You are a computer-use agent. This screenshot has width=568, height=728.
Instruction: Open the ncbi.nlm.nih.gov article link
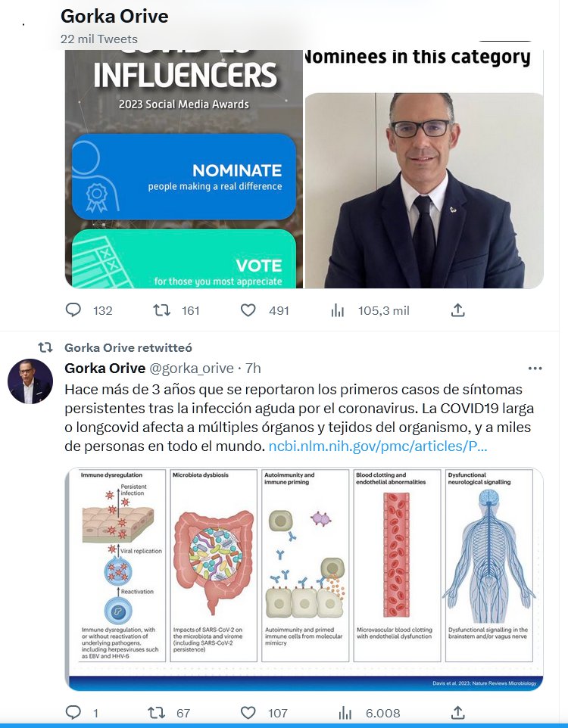pyautogui.click(x=378, y=446)
